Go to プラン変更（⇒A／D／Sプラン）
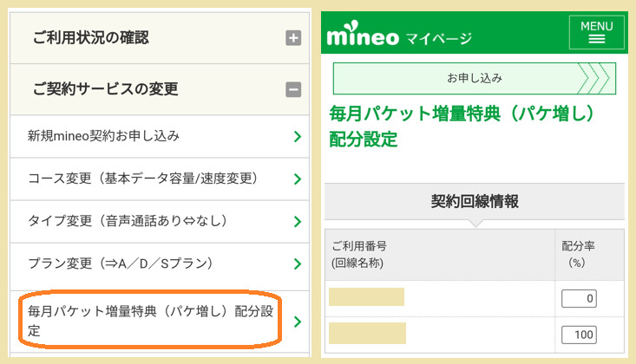The height and width of the screenshot is (364, 636). click(120, 263)
